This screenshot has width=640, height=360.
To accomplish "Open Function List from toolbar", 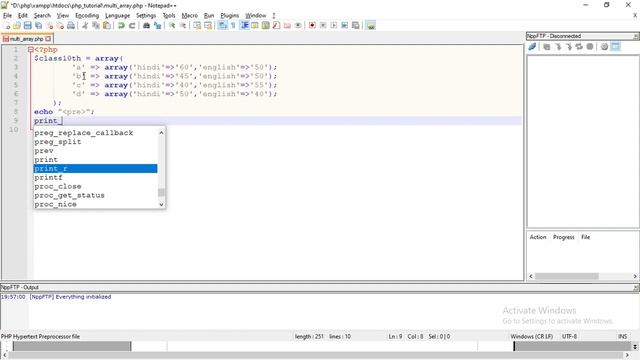I will point(276,26).
